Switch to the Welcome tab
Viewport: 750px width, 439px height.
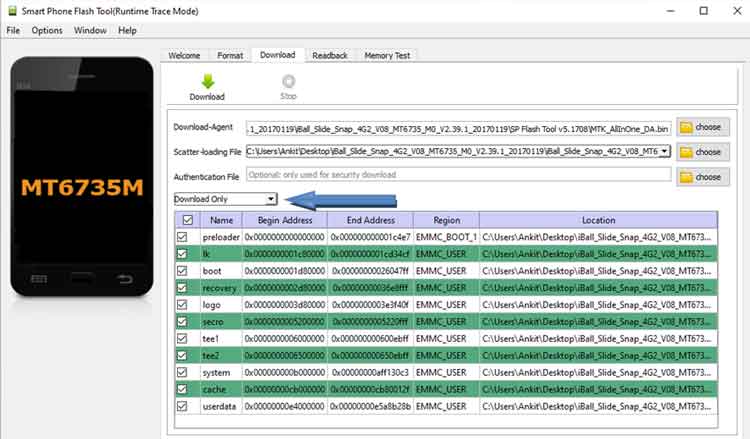pos(184,55)
